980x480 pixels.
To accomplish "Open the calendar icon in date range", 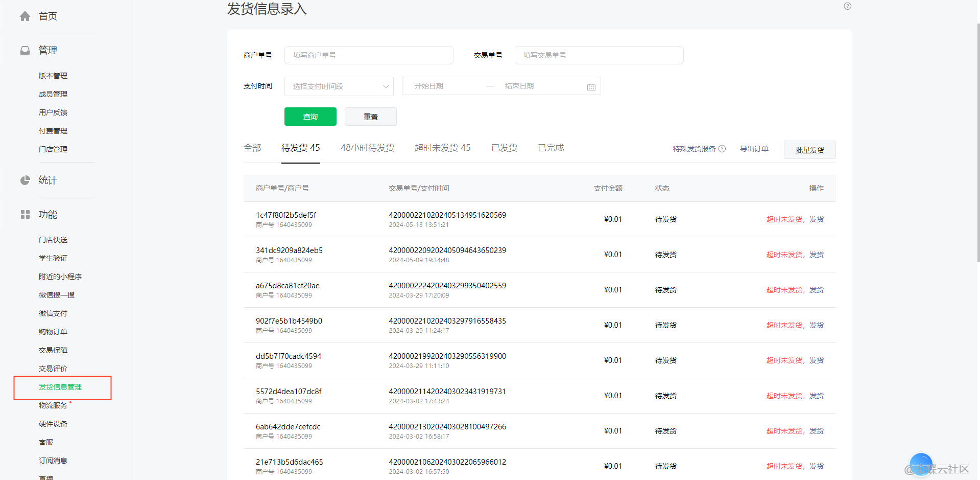I will pyautogui.click(x=591, y=87).
